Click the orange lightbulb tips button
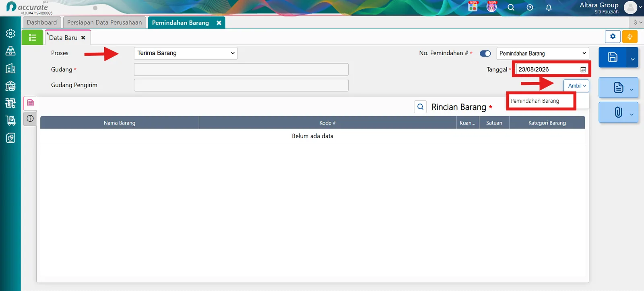The height and width of the screenshot is (291, 644). [x=630, y=36]
